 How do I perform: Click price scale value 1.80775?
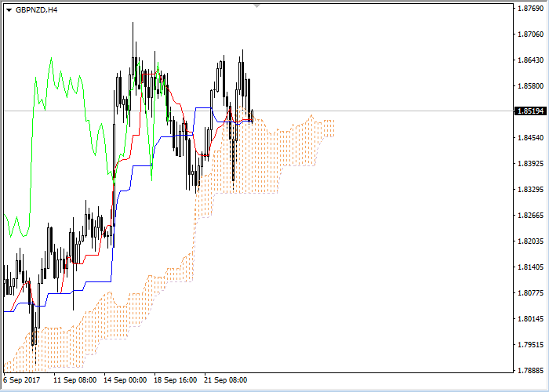pyautogui.click(x=530, y=293)
